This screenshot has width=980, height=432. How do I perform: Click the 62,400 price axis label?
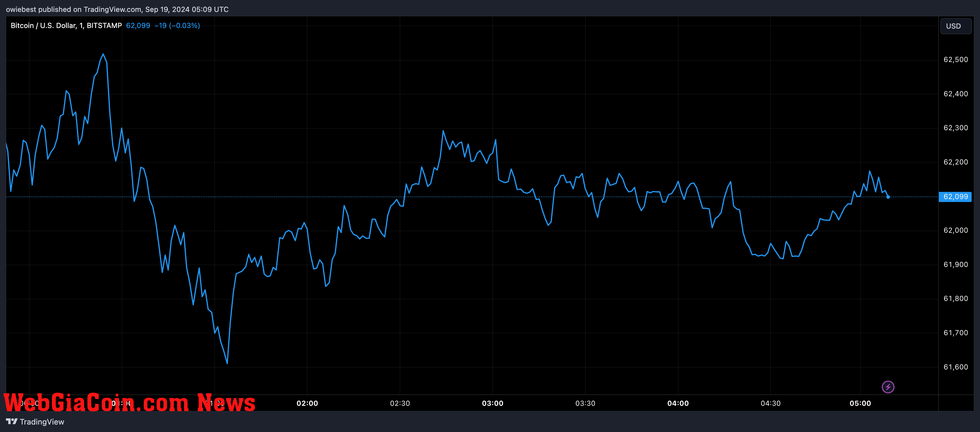pyautogui.click(x=956, y=94)
